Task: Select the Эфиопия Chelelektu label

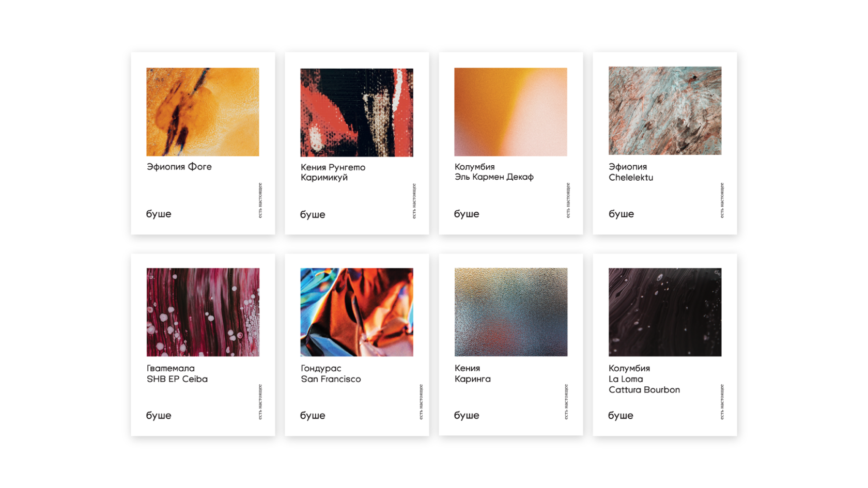Action: (631, 172)
